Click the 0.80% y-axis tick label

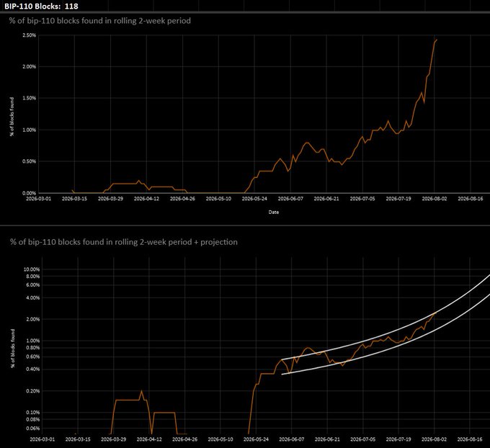pos(33,348)
